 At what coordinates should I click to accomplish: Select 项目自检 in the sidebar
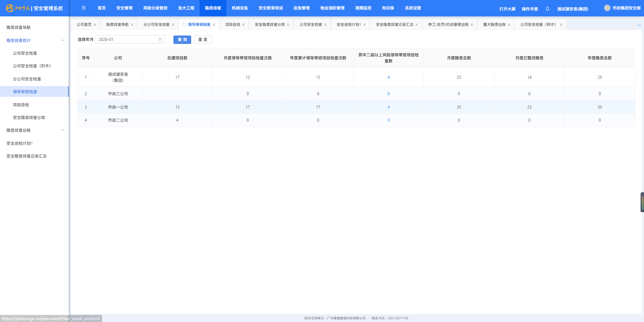(x=21, y=105)
